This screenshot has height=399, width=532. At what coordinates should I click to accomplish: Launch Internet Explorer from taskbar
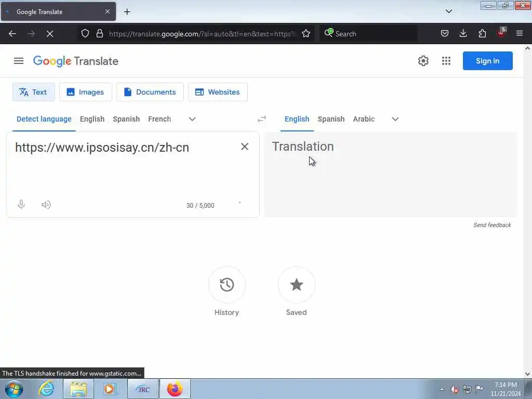46,389
